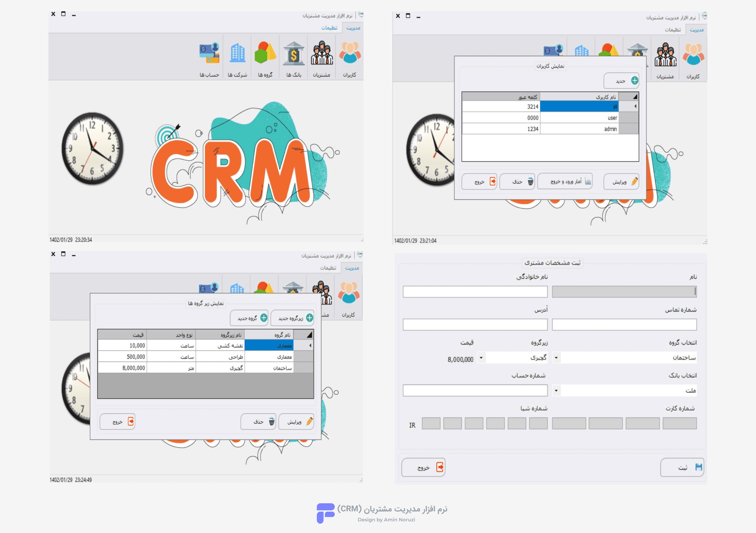Click خروج exit button in customer registration form
Screen dimensions: 756x533
pyautogui.click(x=424, y=467)
